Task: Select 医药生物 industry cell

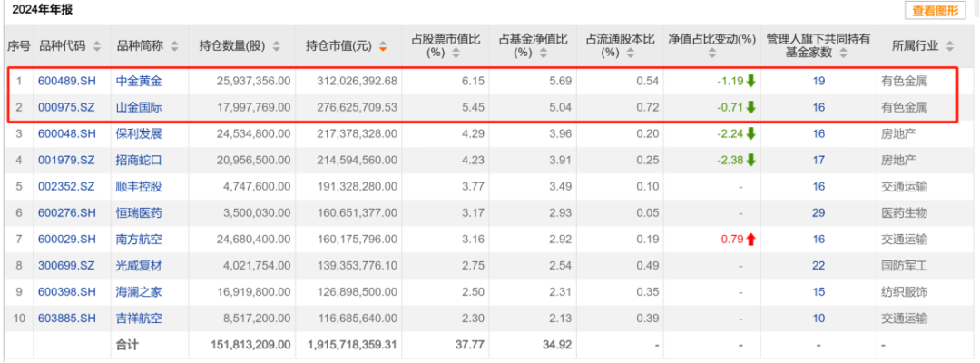Action: point(904,213)
